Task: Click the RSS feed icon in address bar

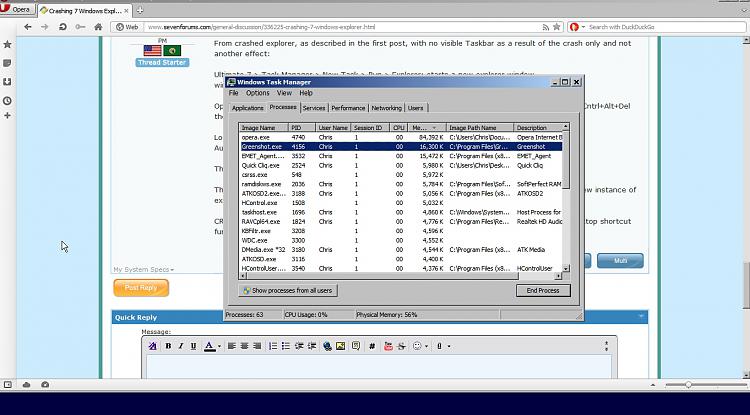Action: (x=545, y=27)
